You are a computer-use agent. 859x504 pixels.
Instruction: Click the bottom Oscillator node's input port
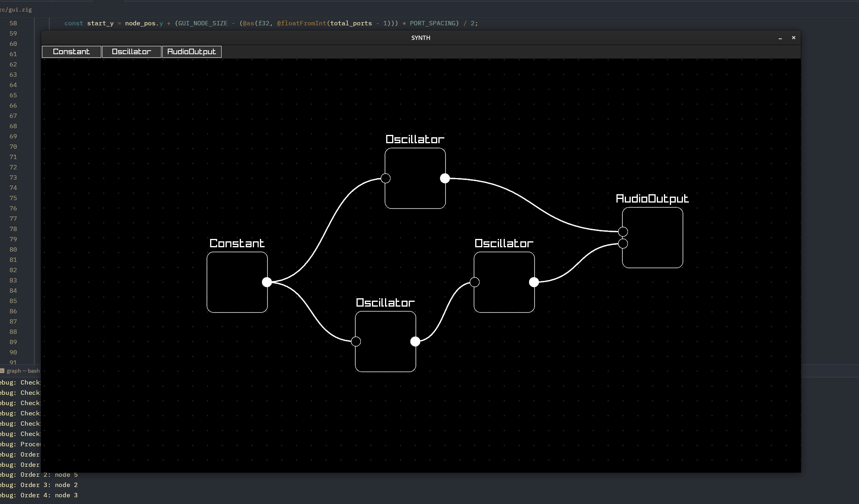click(x=356, y=341)
